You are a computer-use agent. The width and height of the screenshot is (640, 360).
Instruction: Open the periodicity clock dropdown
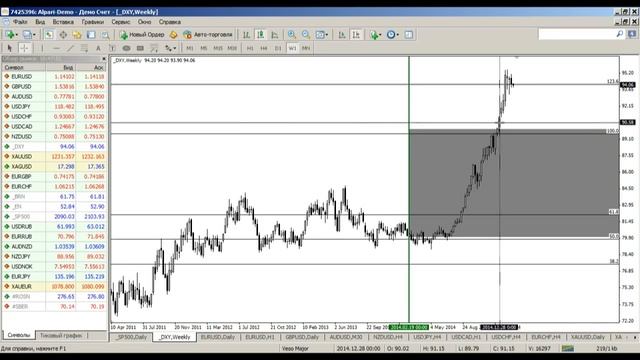393,35
